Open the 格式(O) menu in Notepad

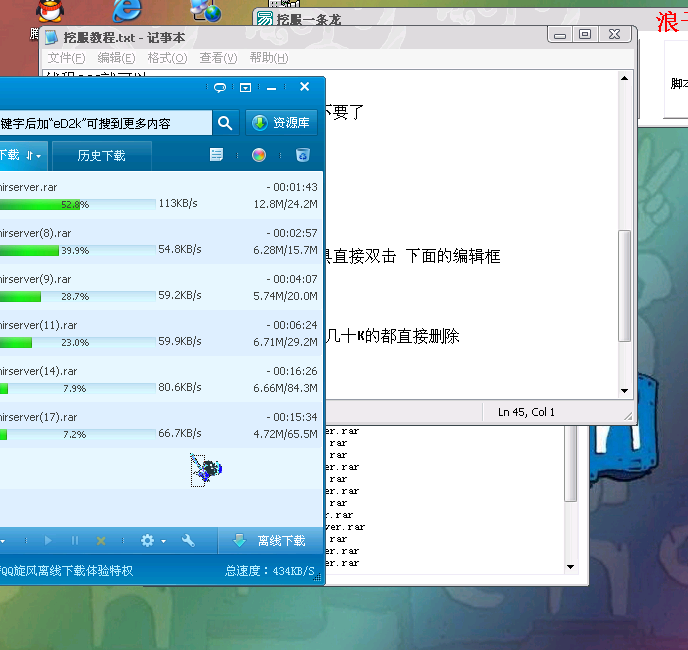tap(167, 58)
